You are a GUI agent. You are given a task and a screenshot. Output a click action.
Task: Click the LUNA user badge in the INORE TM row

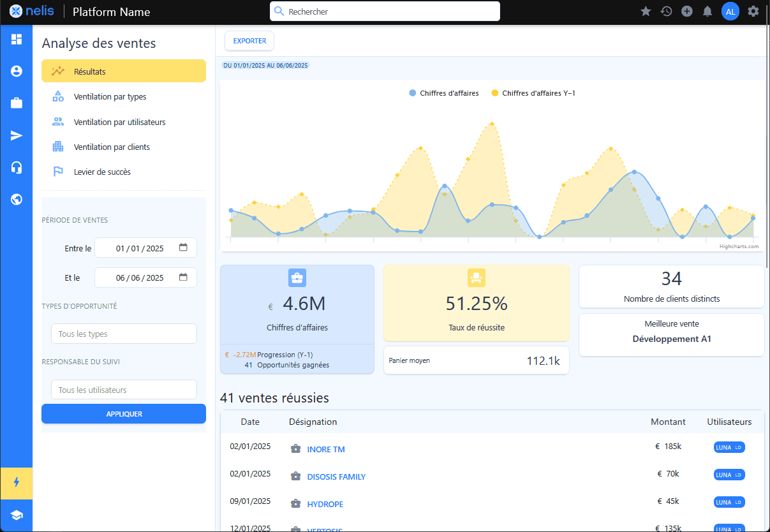729,447
